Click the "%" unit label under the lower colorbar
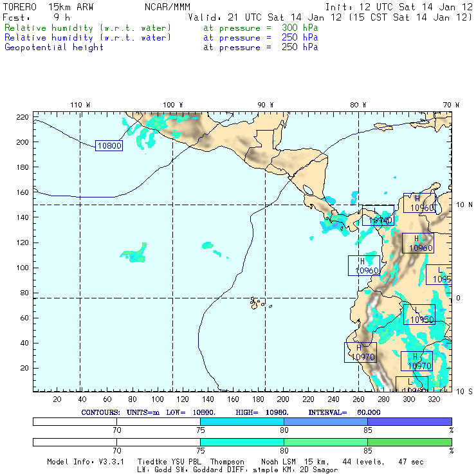Viewport: 476px width, 476px height. tap(452, 451)
